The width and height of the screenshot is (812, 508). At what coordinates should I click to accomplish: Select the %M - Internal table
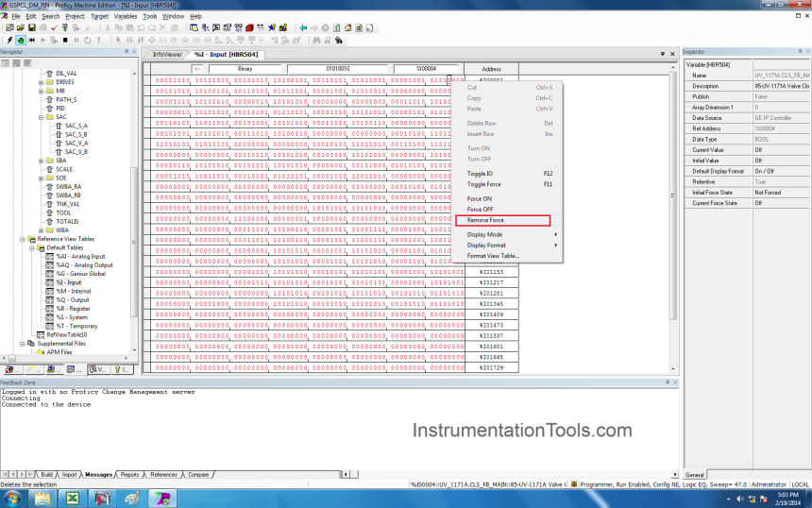pyautogui.click(x=73, y=291)
